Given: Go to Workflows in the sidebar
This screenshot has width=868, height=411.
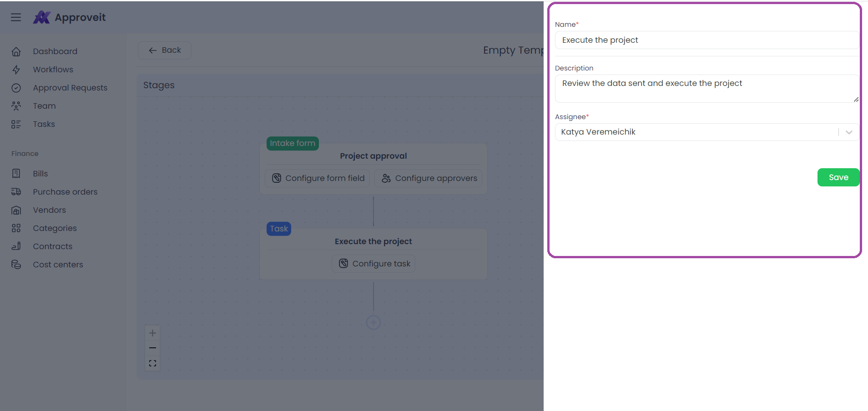Looking at the screenshot, I should tap(53, 70).
